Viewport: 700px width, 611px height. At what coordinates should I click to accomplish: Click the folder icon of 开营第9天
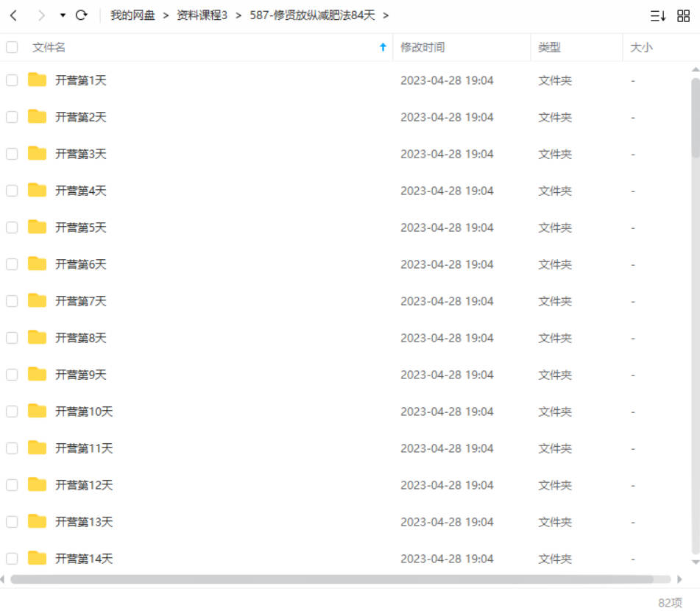click(x=37, y=374)
